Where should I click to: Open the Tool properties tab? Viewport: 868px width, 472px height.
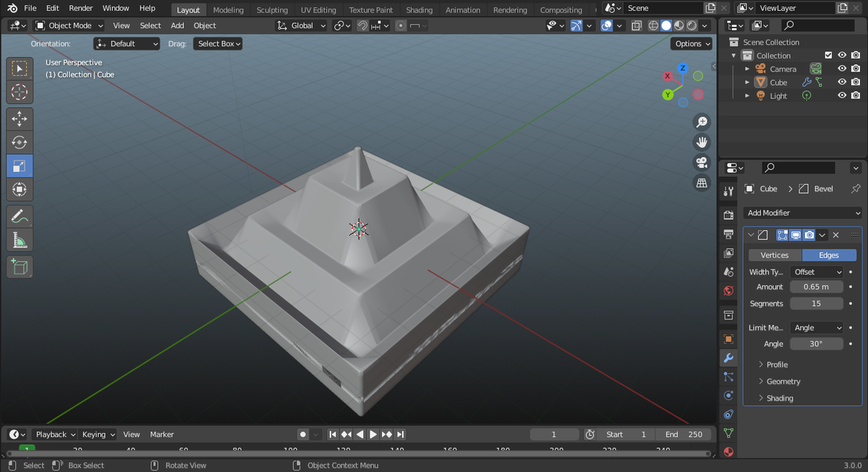click(x=728, y=192)
